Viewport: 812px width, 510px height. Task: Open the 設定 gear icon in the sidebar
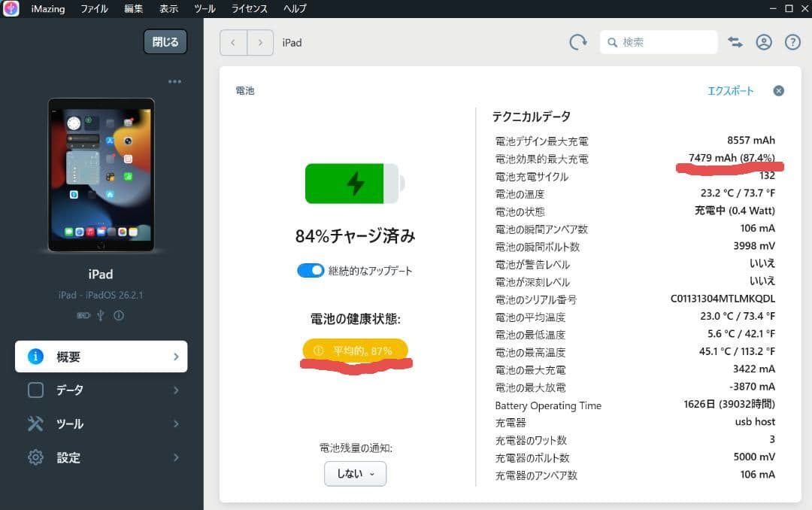pos(35,457)
